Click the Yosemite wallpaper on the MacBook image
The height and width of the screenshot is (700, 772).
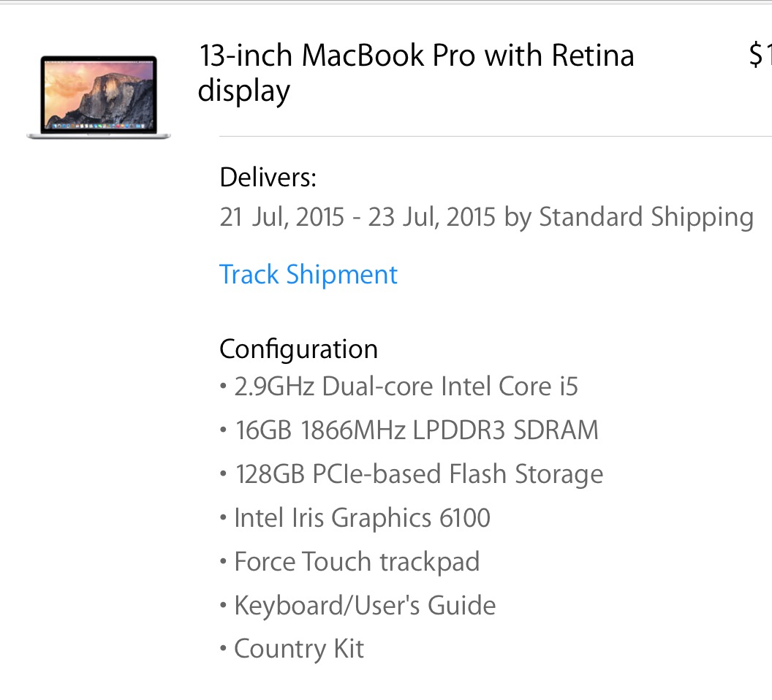click(x=99, y=94)
